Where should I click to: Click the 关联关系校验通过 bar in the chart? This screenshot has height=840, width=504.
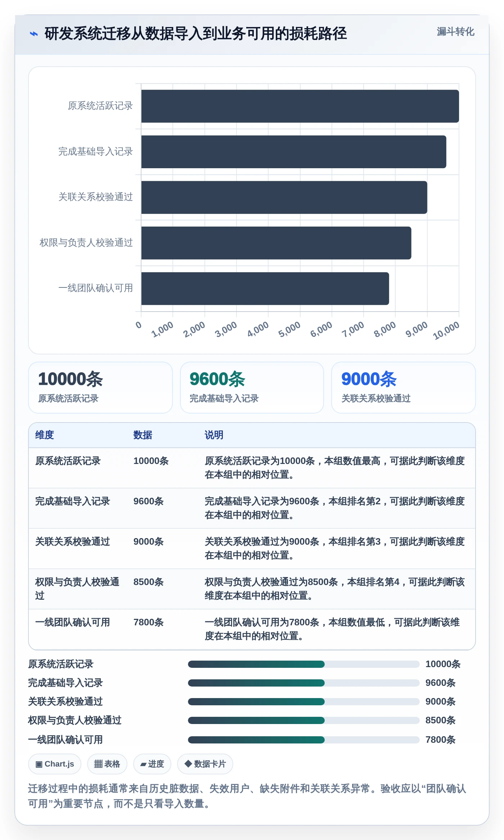pos(284,197)
